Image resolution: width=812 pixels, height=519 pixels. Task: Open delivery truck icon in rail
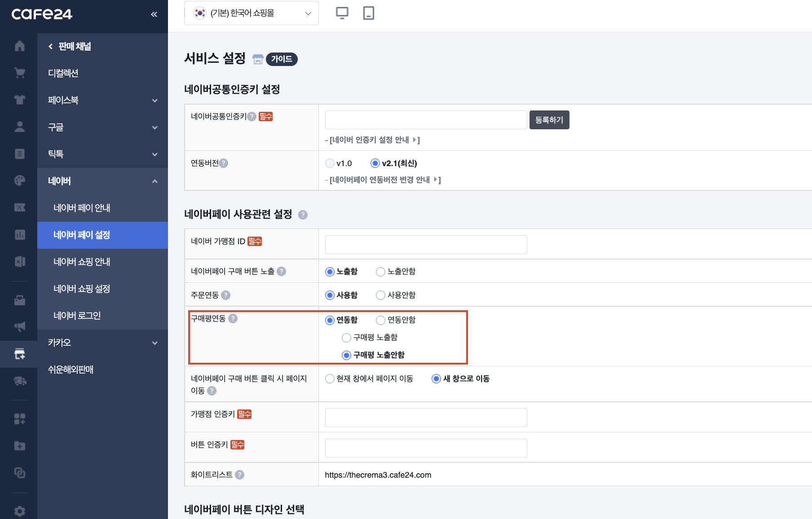19,381
